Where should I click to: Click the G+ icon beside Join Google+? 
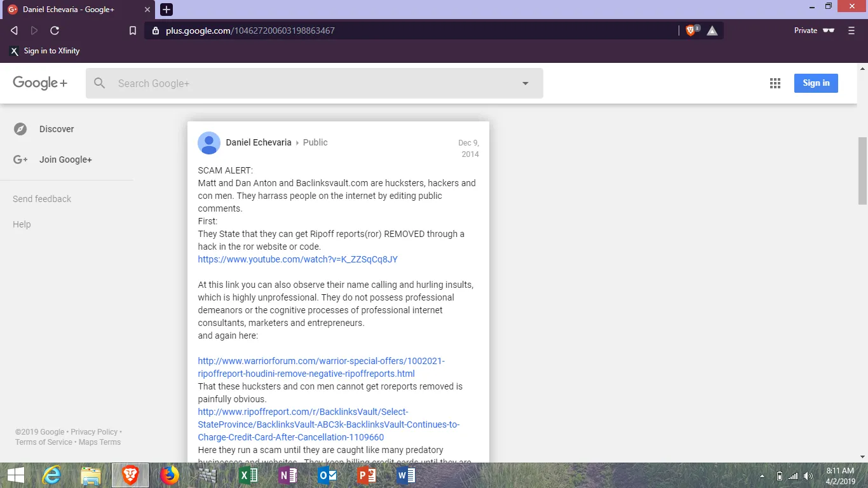pos(20,159)
